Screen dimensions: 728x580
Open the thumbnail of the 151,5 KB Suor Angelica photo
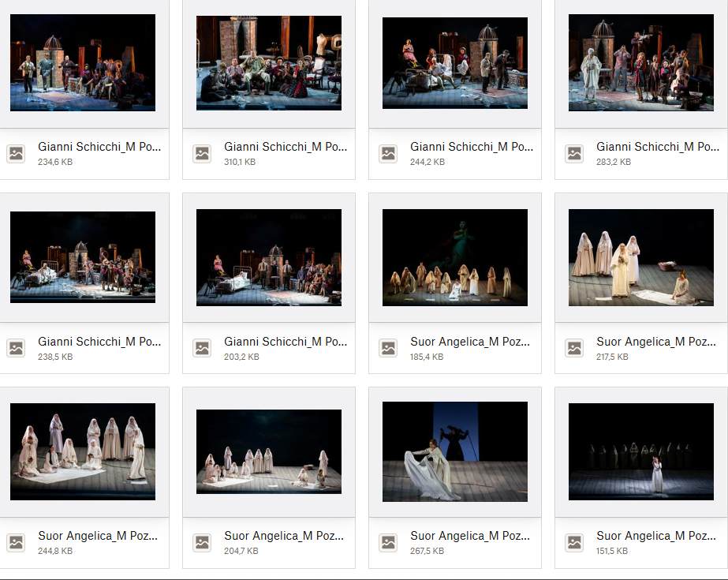pos(641,452)
